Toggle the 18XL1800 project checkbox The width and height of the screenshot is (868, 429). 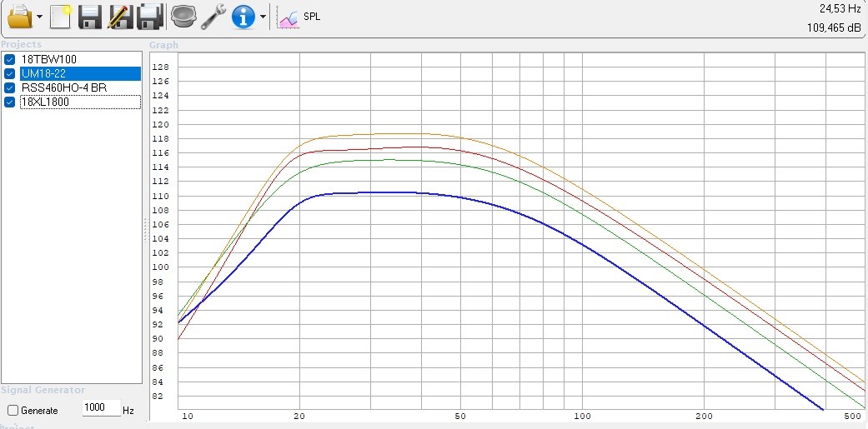[10, 102]
